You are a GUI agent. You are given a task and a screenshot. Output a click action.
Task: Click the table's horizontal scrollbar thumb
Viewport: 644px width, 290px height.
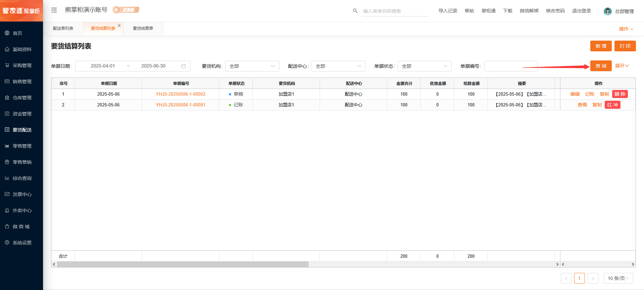tap(183, 264)
